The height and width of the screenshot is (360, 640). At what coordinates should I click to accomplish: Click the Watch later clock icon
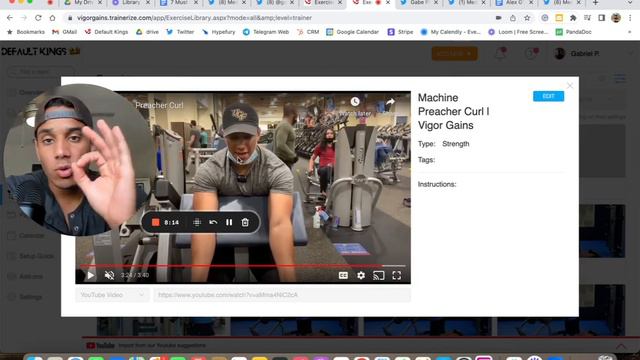pos(355,101)
